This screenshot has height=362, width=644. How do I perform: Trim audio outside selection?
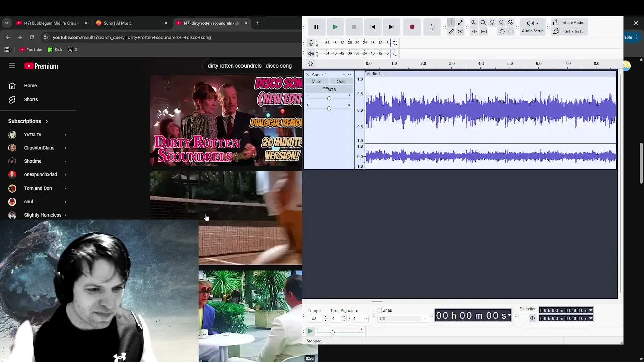(x=474, y=32)
